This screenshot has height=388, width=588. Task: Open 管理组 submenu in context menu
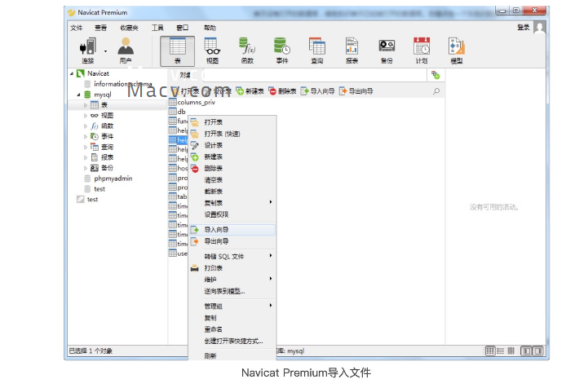click(x=232, y=306)
